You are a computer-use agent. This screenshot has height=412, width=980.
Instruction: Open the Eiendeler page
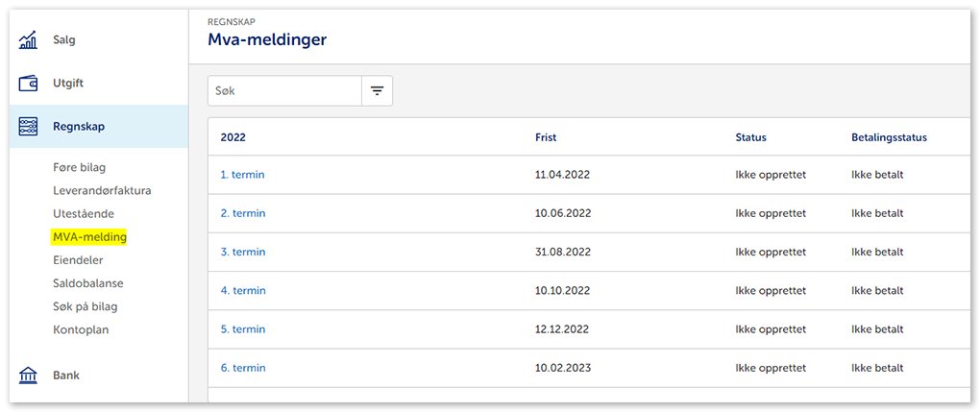78,260
